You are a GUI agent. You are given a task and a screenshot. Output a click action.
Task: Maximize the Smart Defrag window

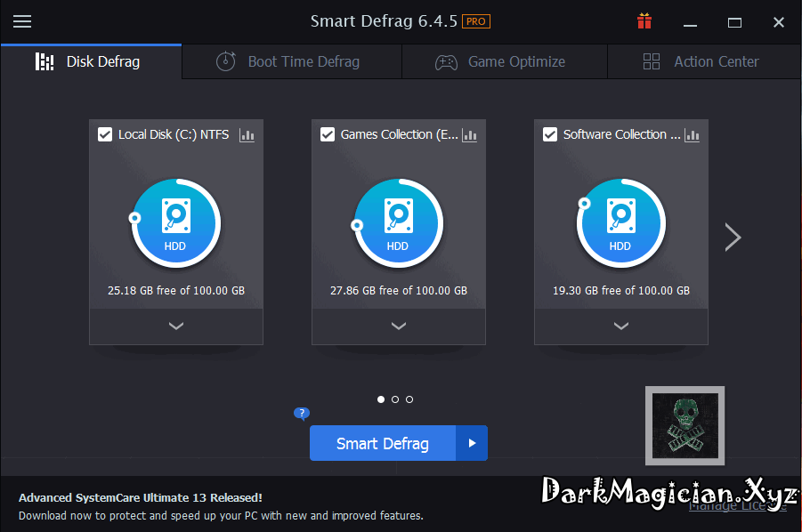click(x=734, y=22)
